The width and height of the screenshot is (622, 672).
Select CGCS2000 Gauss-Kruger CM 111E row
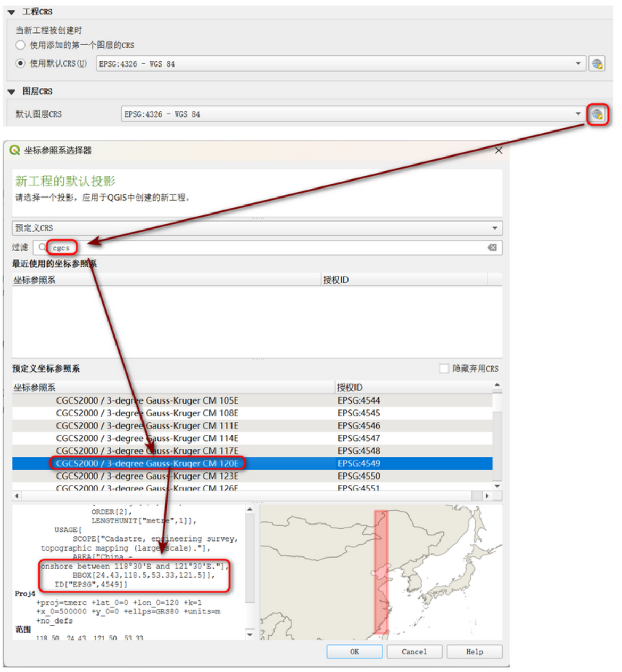click(x=252, y=426)
